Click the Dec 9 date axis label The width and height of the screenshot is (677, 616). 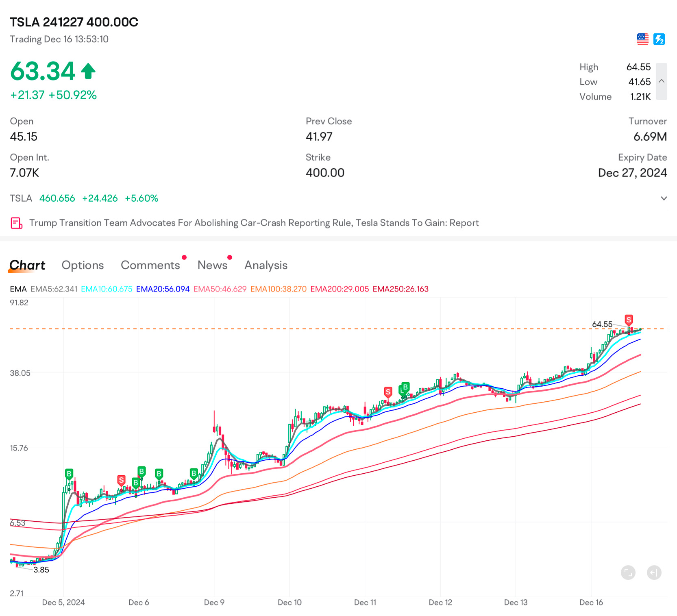[x=214, y=603]
